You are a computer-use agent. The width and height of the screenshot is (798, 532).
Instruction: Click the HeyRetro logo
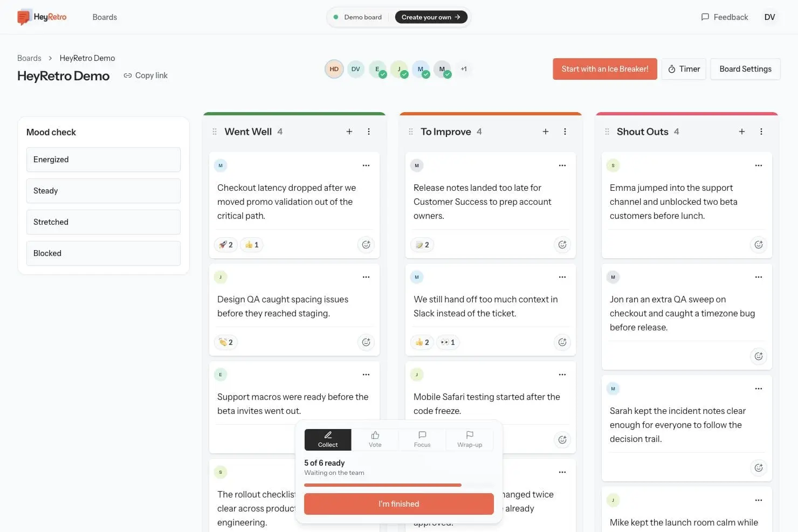pos(42,17)
